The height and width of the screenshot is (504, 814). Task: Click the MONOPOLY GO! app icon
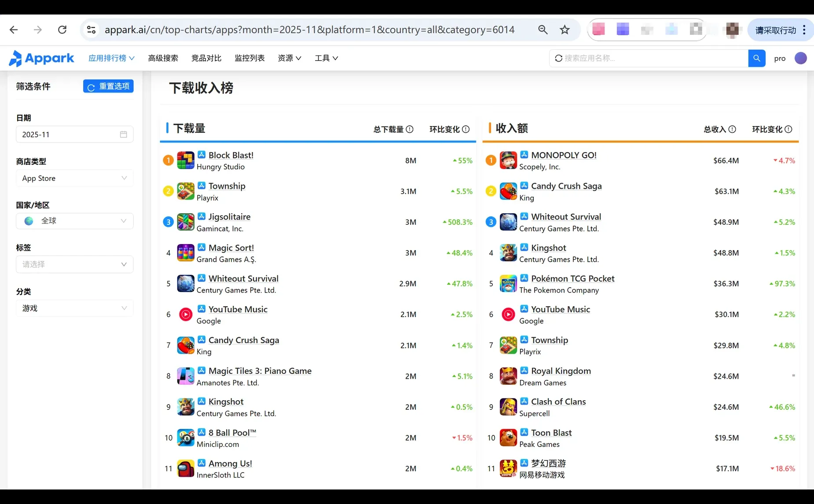(x=508, y=161)
